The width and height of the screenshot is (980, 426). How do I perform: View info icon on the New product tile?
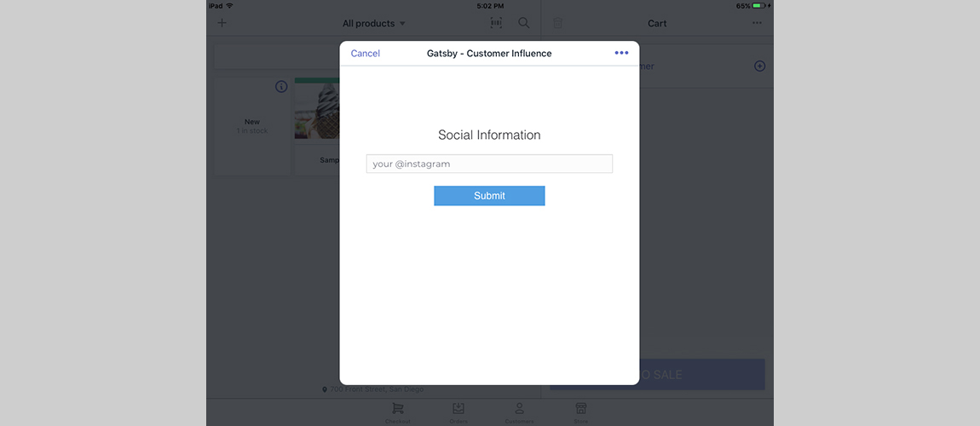281,87
